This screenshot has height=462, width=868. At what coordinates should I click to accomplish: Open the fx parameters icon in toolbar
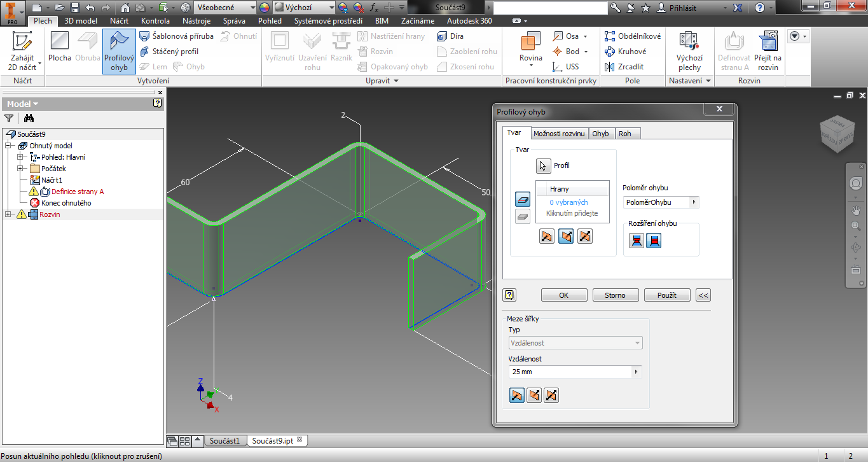pyautogui.click(x=374, y=8)
